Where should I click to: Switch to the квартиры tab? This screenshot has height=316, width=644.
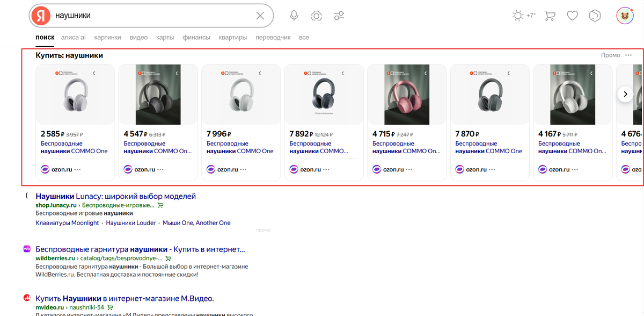pos(233,38)
